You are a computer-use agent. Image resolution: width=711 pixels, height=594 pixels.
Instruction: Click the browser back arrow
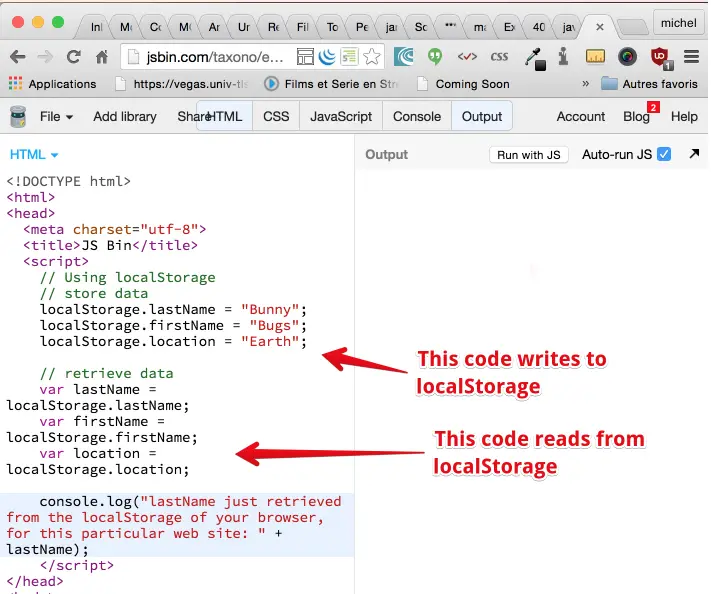point(18,57)
